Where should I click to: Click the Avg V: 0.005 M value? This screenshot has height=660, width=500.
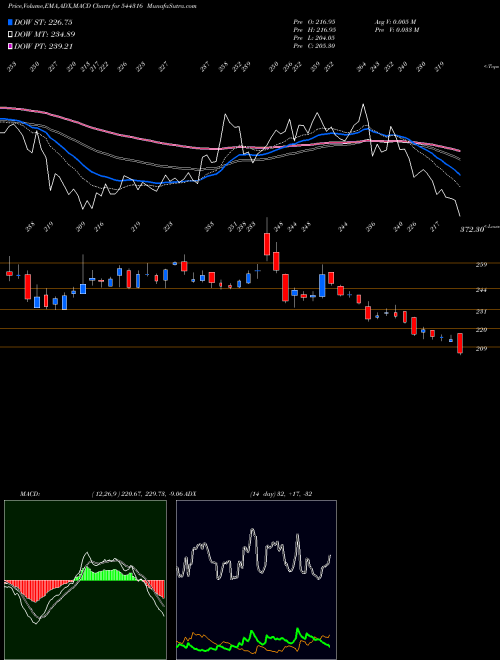[x=395, y=22]
